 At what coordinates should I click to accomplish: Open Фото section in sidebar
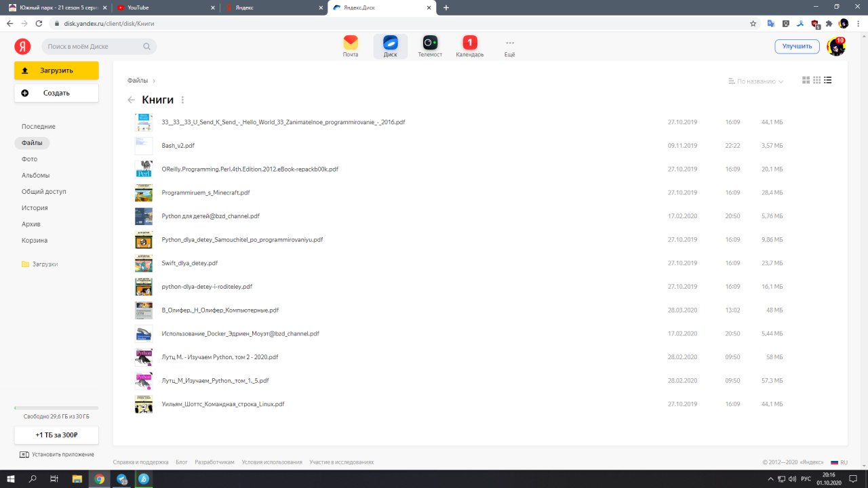(x=29, y=159)
